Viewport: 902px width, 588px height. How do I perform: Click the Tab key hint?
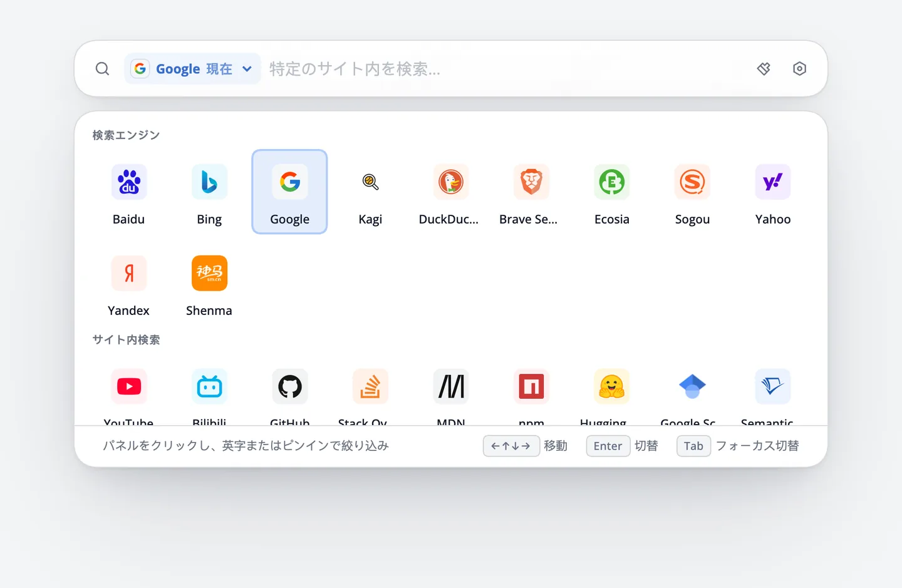pyautogui.click(x=693, y=446)
